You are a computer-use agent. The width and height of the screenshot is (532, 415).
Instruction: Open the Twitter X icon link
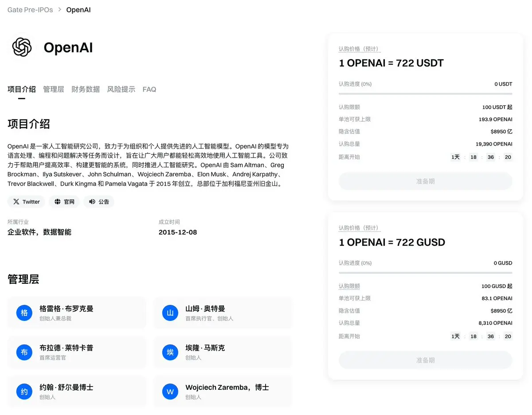(16, 202)
